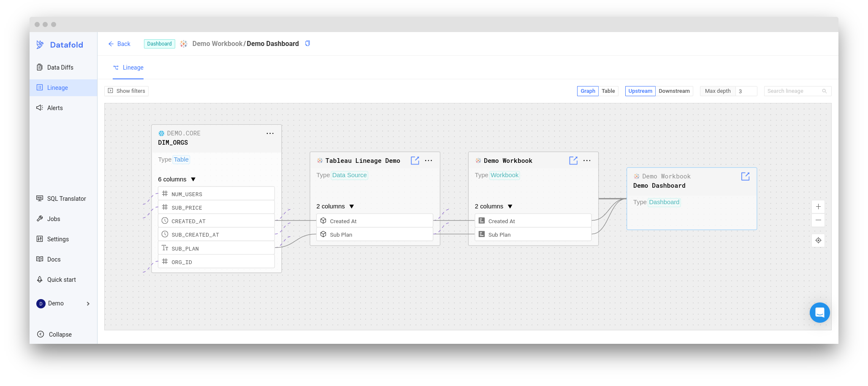Open Demo Dashboard node external link
Image resolution: width=868 pixels, height=386 pixels.
pos(746,176)
